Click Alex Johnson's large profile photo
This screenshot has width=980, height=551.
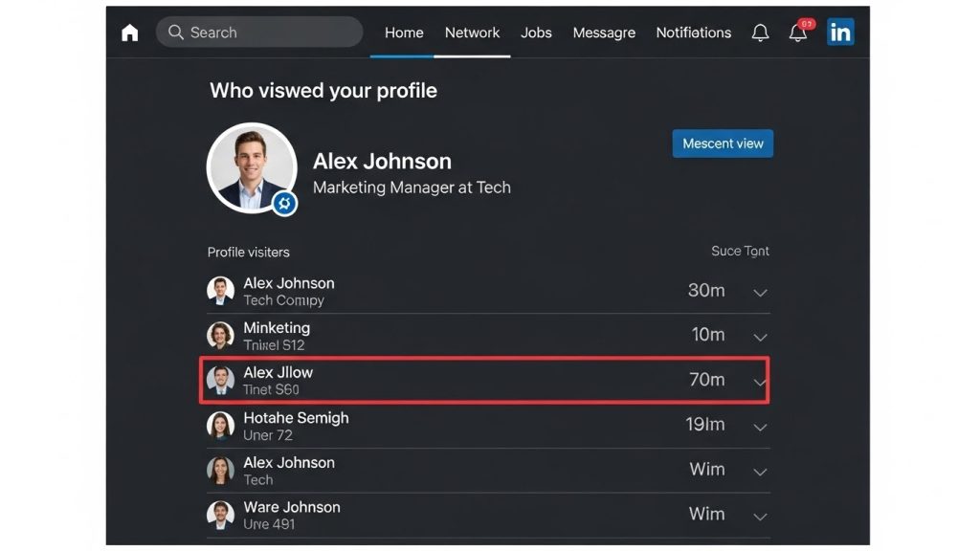pos(252,167)
